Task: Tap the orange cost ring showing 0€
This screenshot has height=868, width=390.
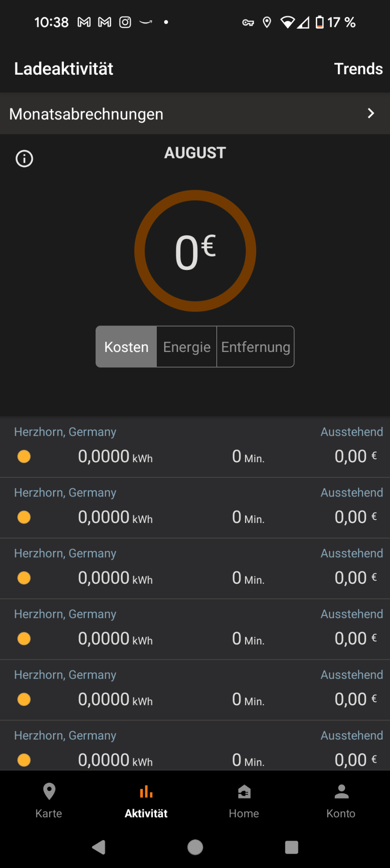Action: 195,251
